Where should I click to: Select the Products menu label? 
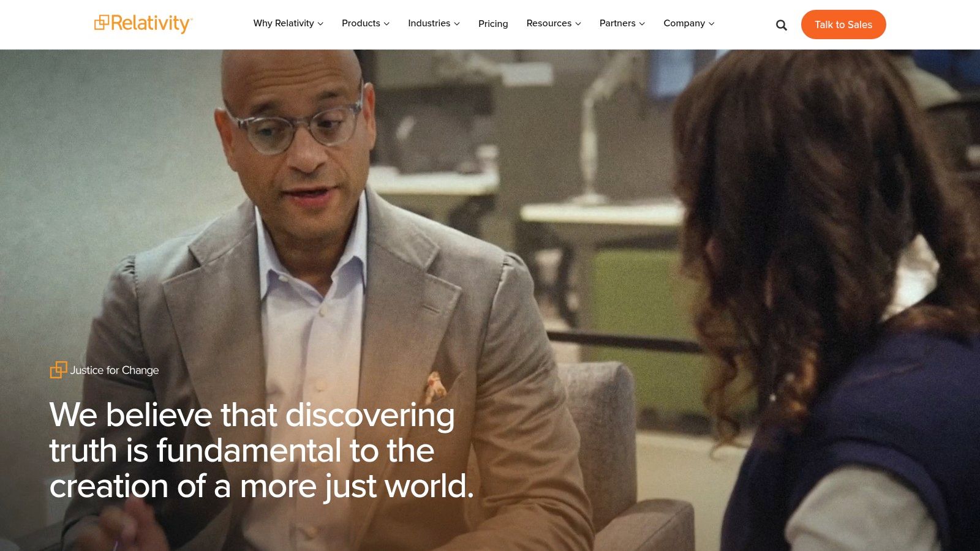(361, 23)
